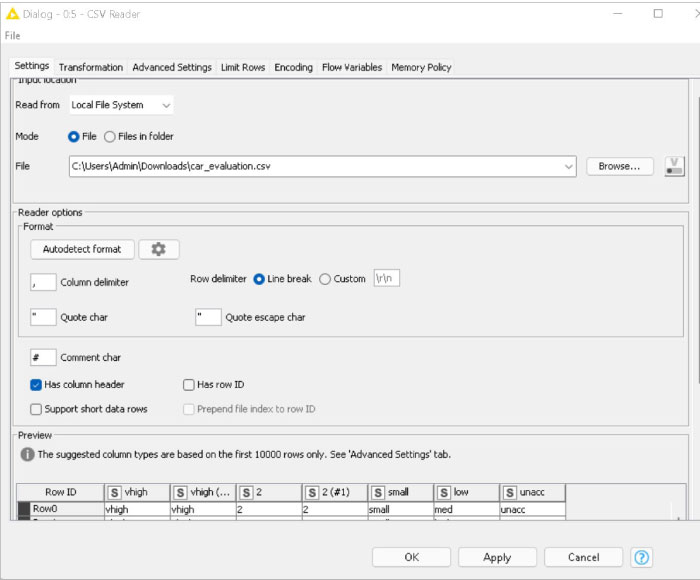Open the Read from dropdown
700x580 pixels.
pyautogui.click(x=121, y=105)
